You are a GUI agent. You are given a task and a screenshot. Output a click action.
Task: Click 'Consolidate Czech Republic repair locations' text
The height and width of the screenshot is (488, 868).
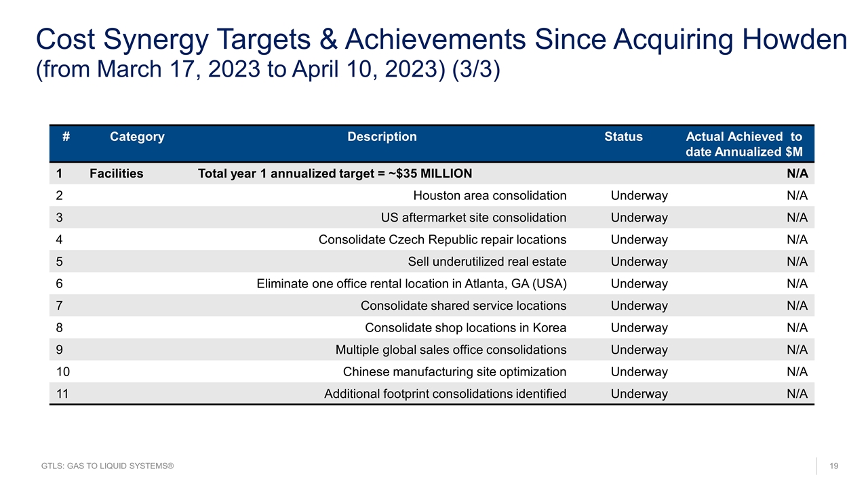(443, 240)
